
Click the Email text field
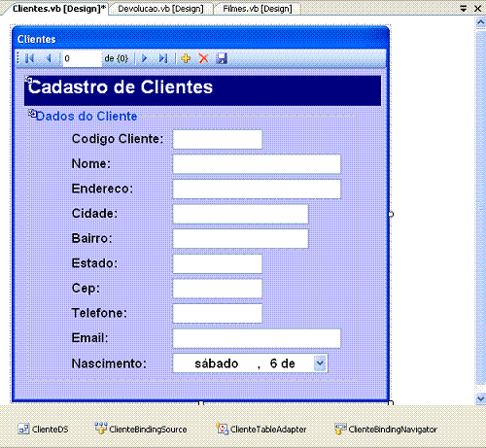257,338
